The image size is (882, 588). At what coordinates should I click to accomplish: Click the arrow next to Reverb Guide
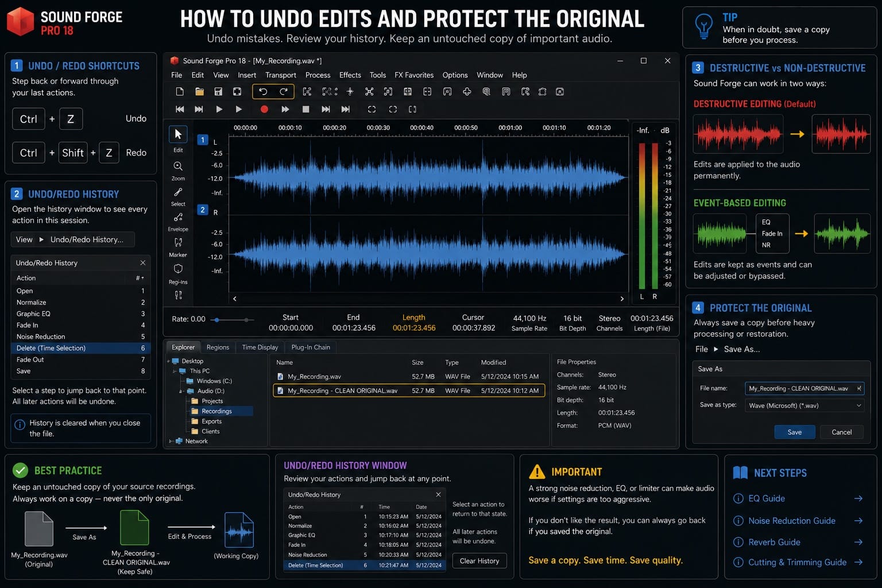point(858,542)
